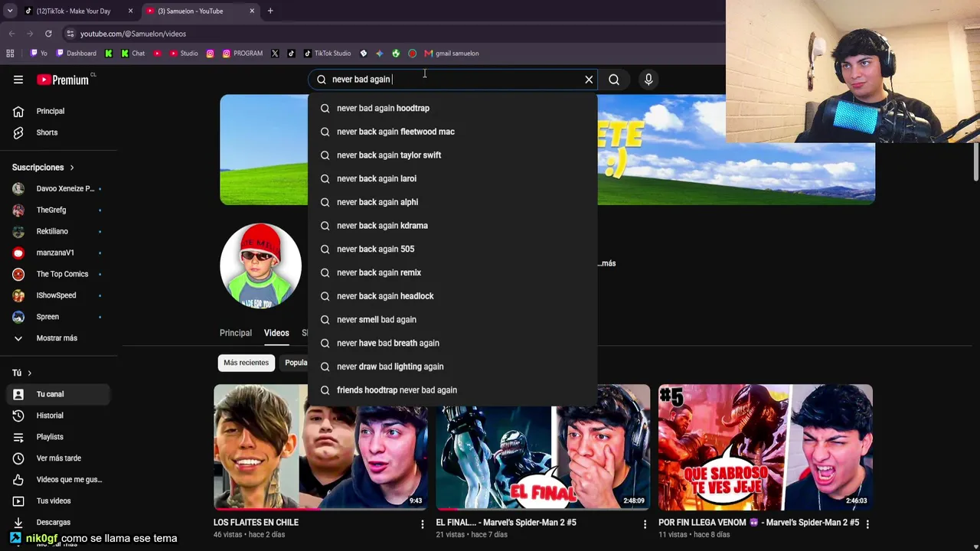980x551 pixels.
Task: Start voice search with the microphone
Action: pos(648,80)
